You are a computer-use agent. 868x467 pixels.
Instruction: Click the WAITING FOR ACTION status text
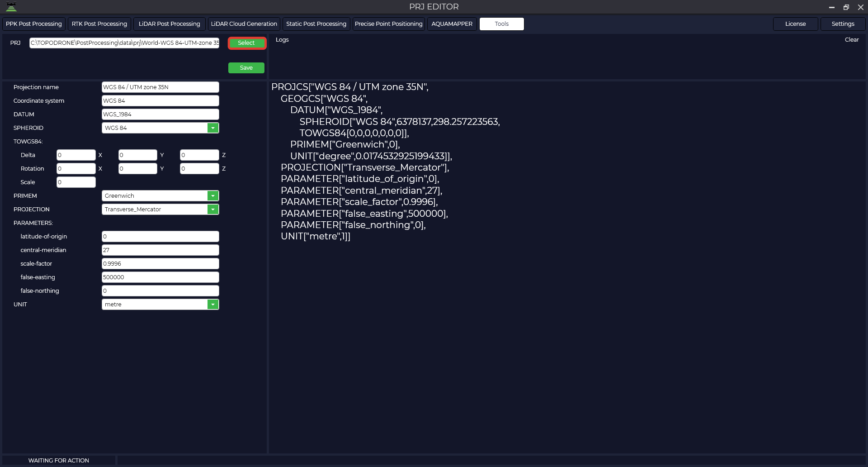(59, 461)
